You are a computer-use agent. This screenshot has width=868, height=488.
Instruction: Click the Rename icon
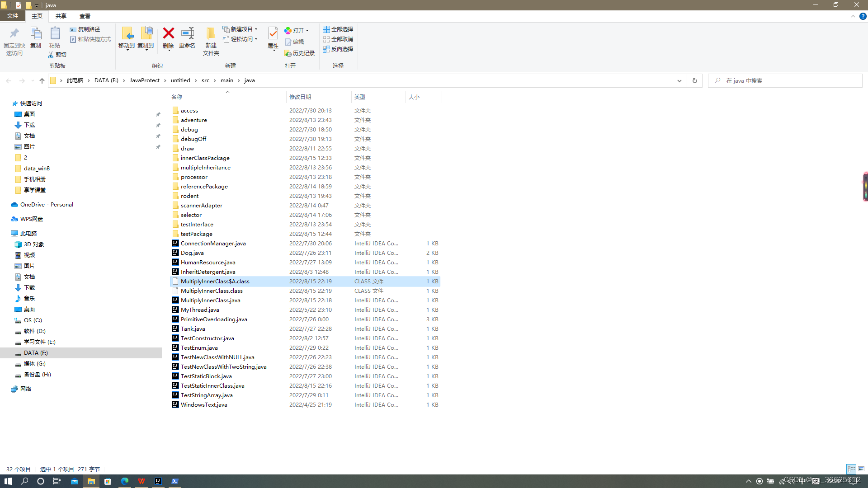click(187, 33)
